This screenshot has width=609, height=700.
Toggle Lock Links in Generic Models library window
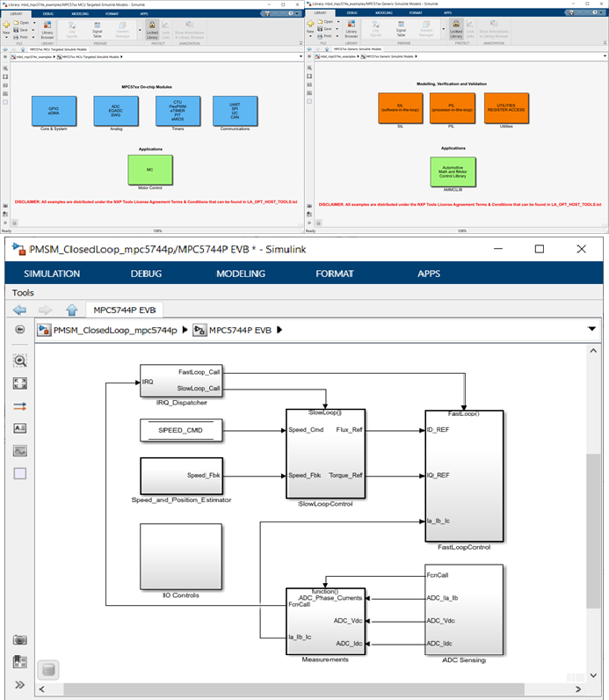470,29
